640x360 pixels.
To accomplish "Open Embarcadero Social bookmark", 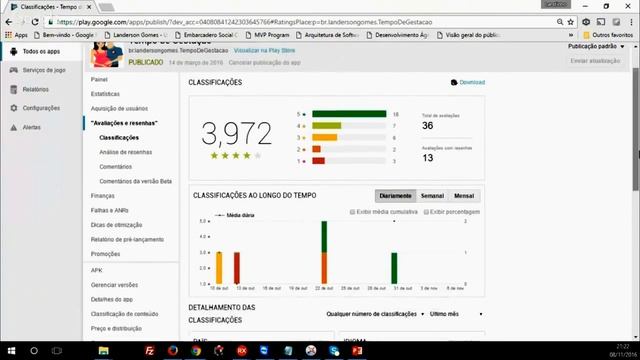I will (207, 36).
